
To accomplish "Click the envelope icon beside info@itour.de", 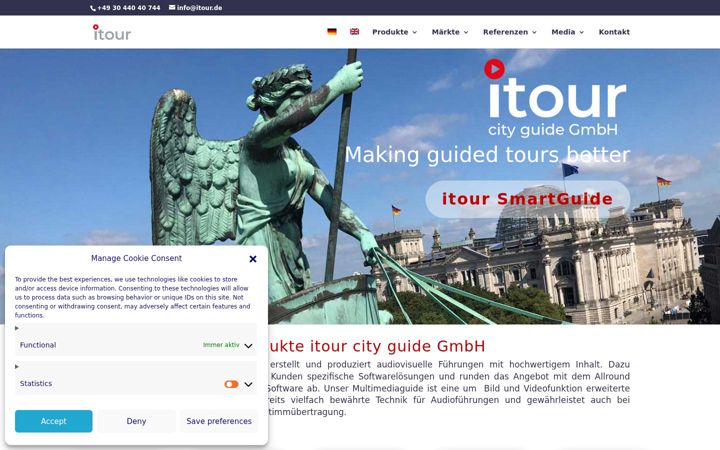I will [172, 7].
